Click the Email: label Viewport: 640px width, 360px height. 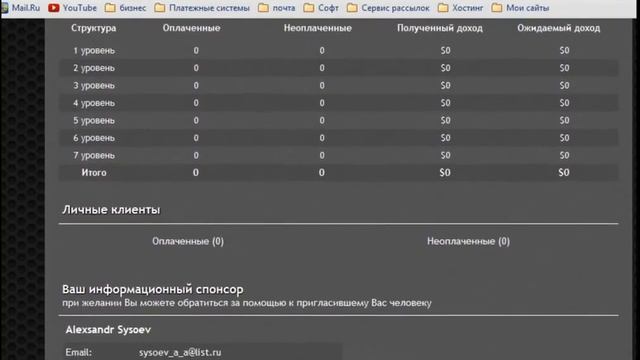pos(78,352)
